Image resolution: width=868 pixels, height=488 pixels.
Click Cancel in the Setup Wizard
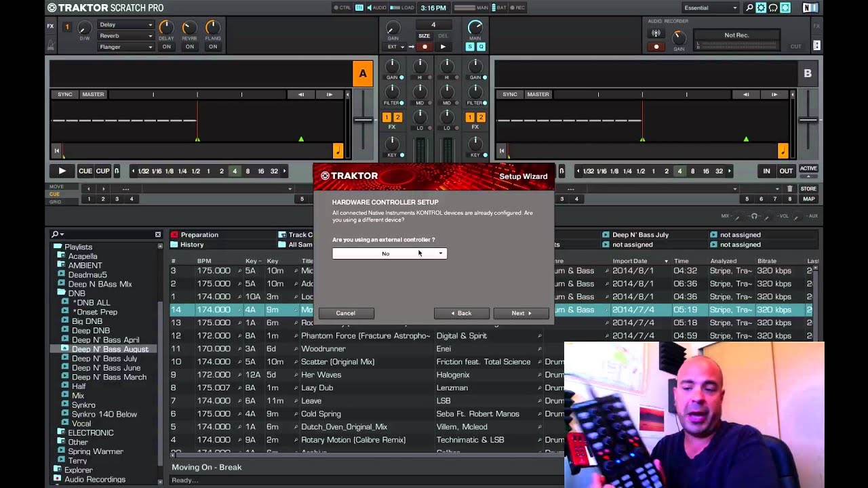tap(346, 313)
